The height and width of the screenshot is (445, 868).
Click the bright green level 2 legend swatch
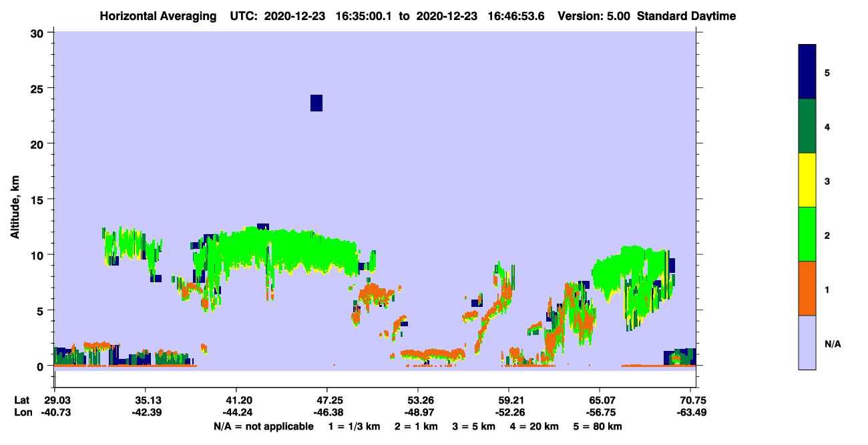807,234
